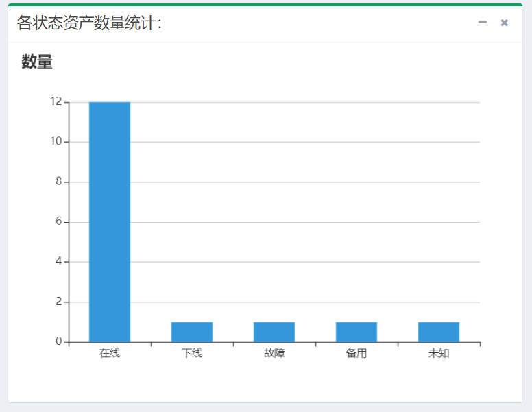Viewport: 532px width, 412px height.
Task: Click the y-axis value 2
Action: coord(59,302)
